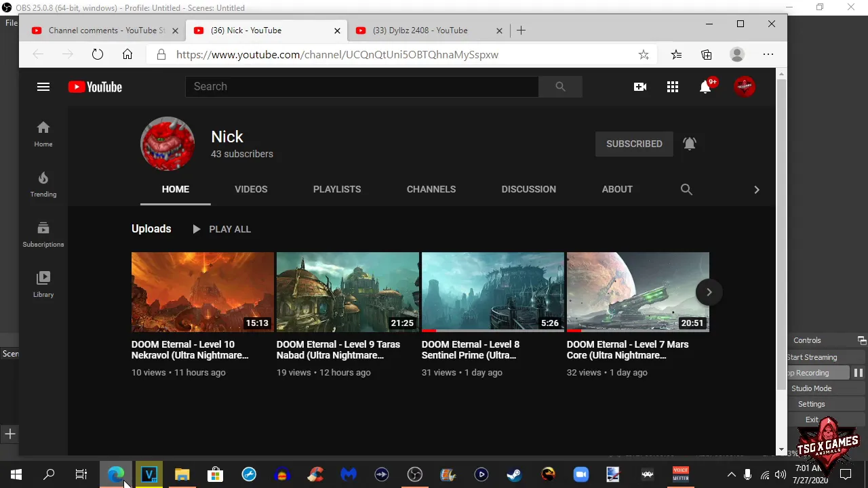The image size is (868, 488).
Task: Close the Channel comments tab
Action: tap(176, 30)
